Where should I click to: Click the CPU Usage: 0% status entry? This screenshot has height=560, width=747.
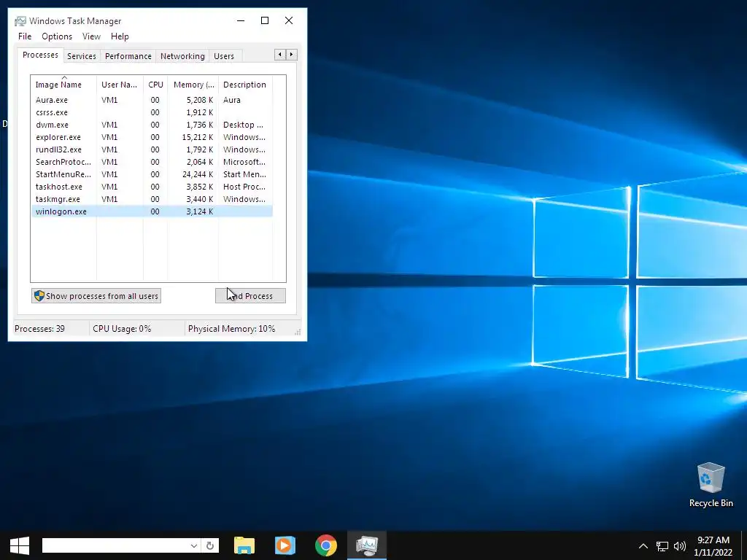pos(122,329)
